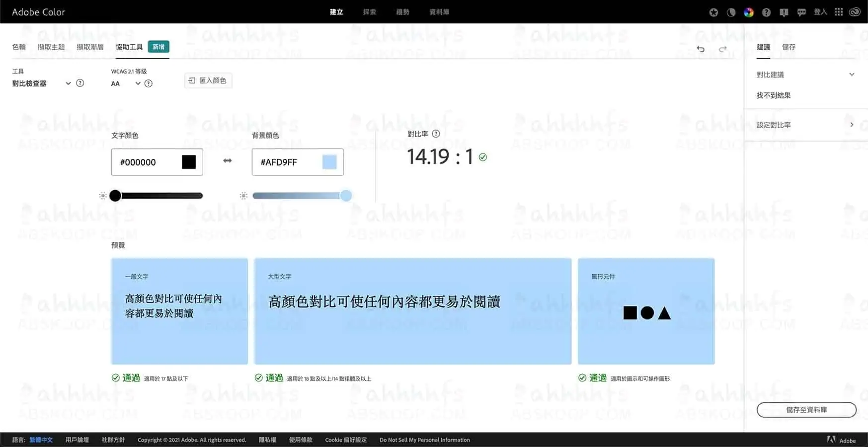Open the help icon in the header
This screenshot has height=447, width=868.
coord(766,11)
